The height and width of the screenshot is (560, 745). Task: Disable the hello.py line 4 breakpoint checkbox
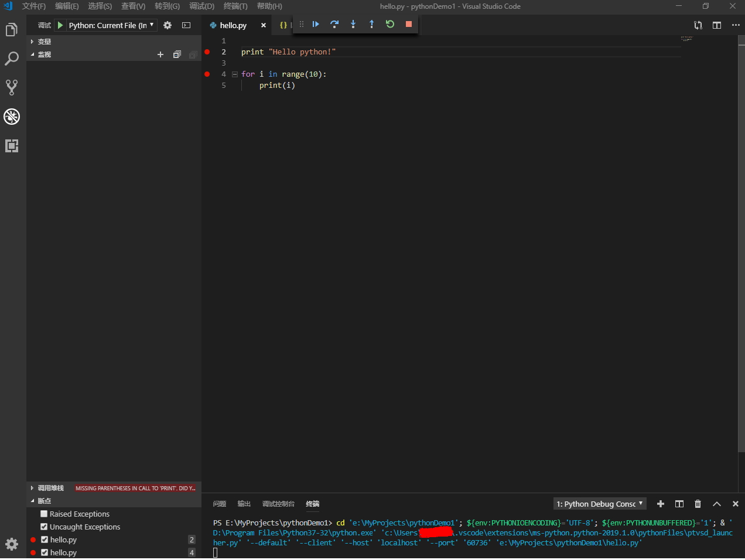pyautogui.click(x=45, y=552)
